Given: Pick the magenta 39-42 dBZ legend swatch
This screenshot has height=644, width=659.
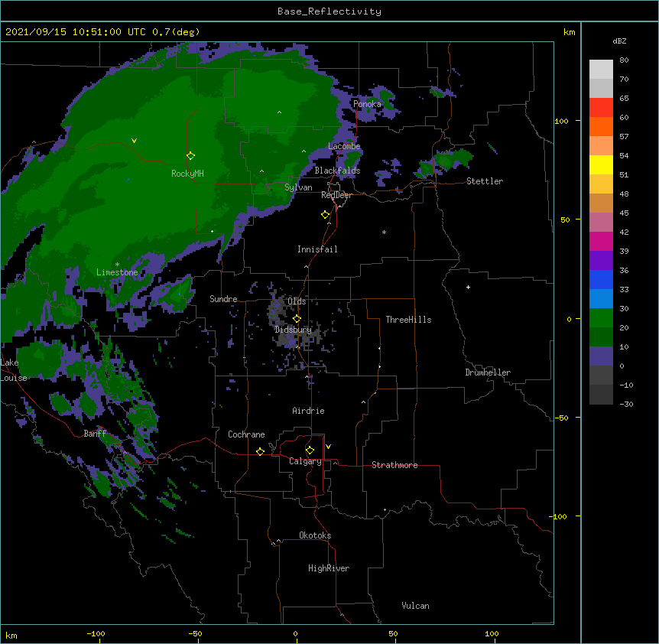Looking at the screenshot, I should point(601,241).
